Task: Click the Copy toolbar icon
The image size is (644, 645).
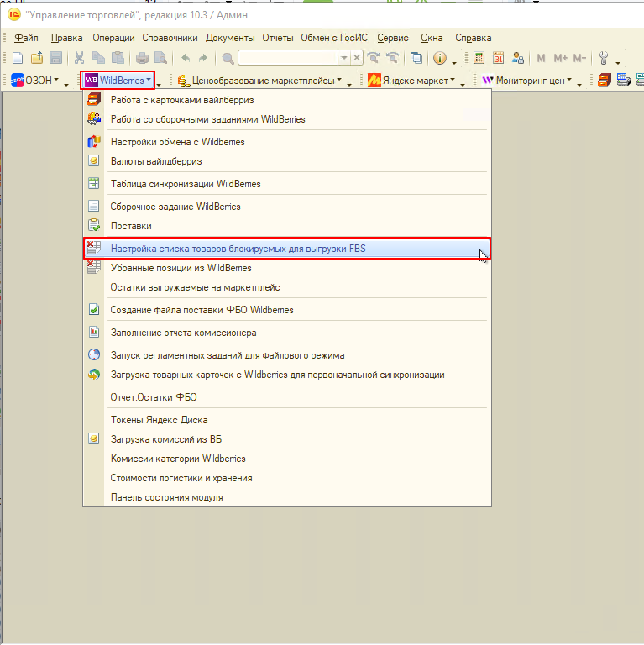Action: [x=99, y=58]
